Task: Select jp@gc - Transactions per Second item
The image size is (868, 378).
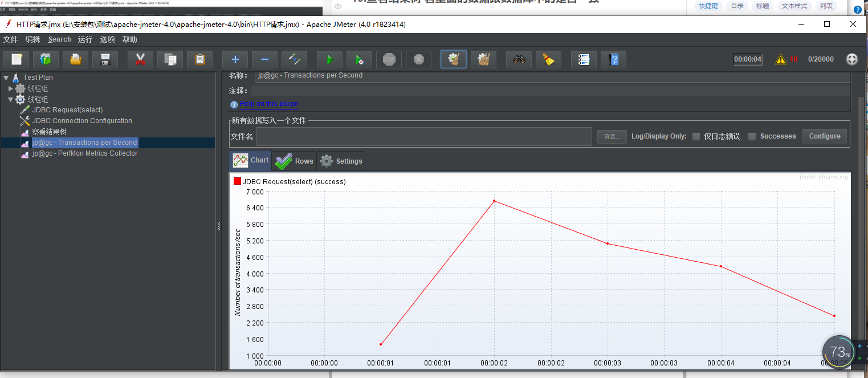Action: [84, 143]
